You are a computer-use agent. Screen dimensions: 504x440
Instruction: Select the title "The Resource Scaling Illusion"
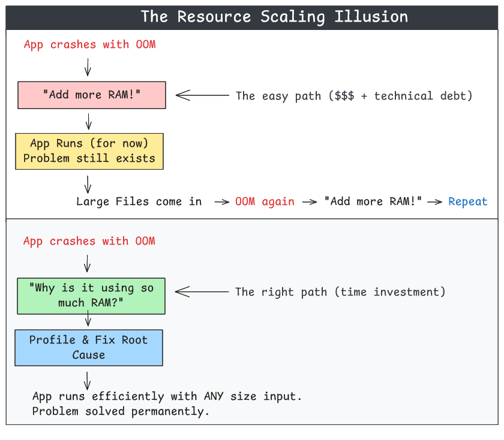[274, 16]
